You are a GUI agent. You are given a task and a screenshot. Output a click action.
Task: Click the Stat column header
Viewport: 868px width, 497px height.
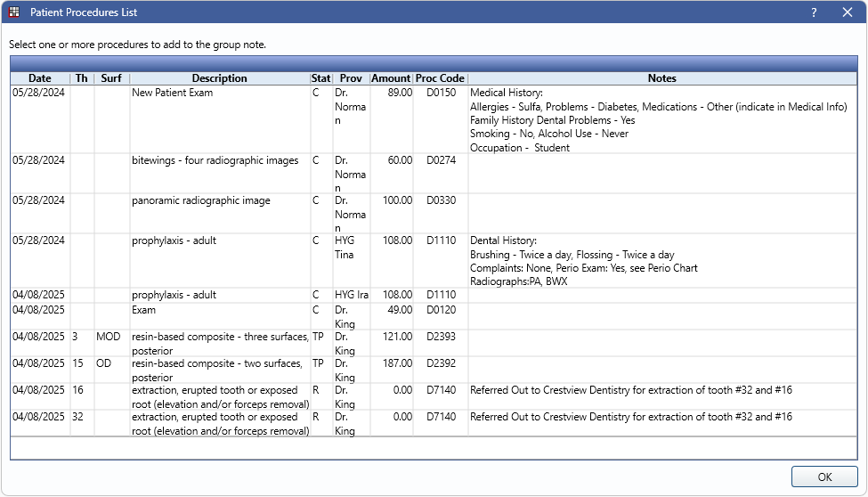(320, 78)
